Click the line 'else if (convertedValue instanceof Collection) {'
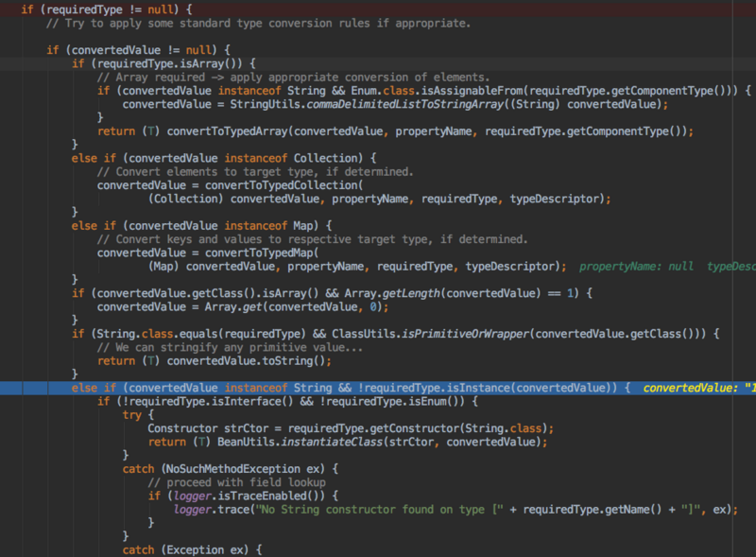This screenshot has height=557, width=756. [x=224, y=158]
